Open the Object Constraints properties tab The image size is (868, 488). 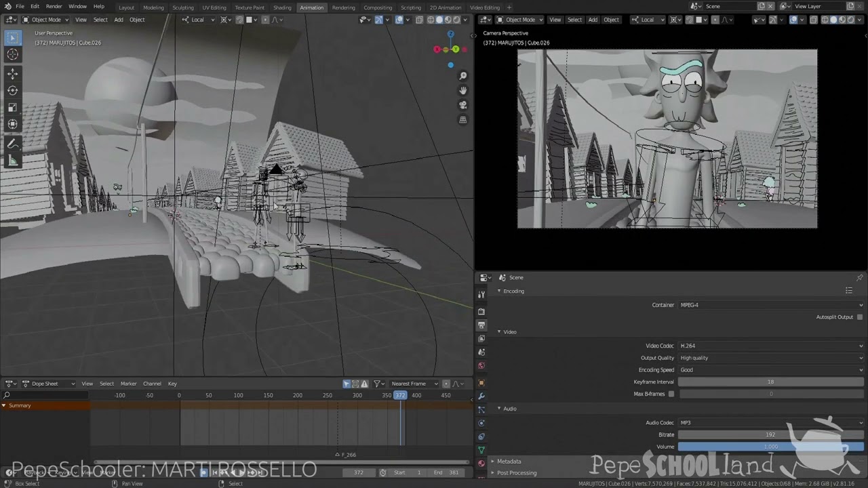481,436
